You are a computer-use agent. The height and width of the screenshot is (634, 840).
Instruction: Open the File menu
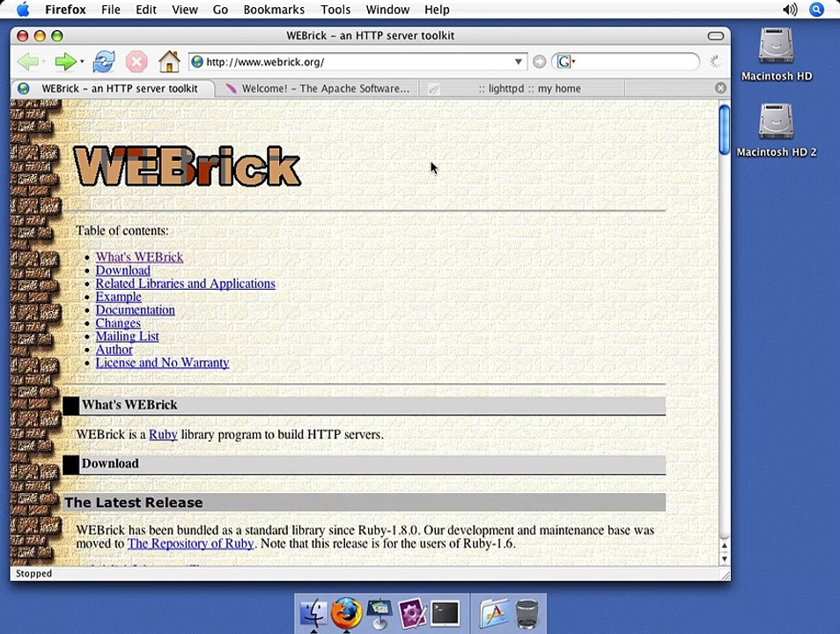click(111, 10)
